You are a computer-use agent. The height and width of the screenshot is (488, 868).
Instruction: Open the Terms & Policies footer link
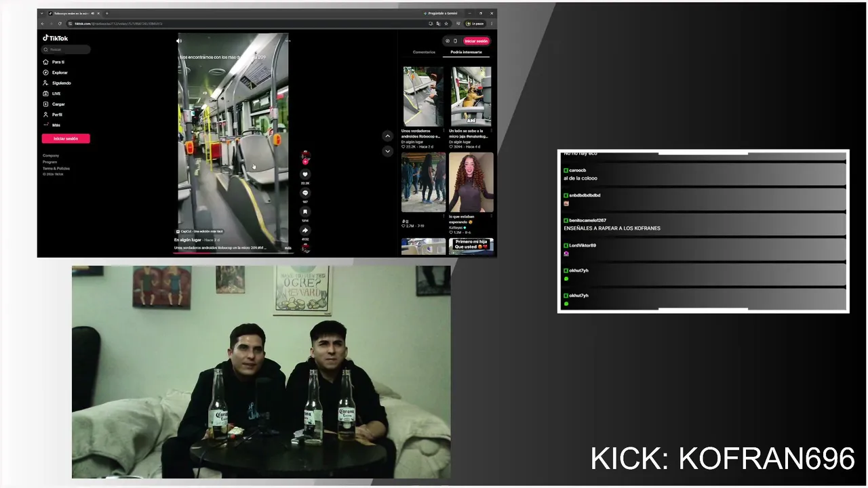pyautogui.click(x=56, y=168)
